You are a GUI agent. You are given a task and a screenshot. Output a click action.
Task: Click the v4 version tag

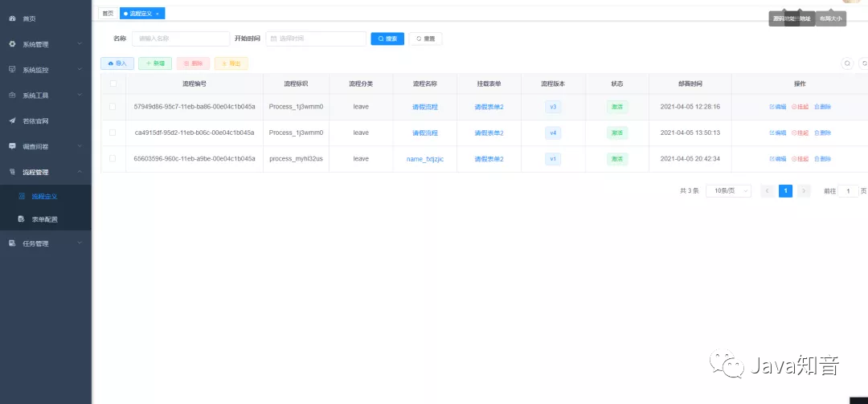[553, 133]
